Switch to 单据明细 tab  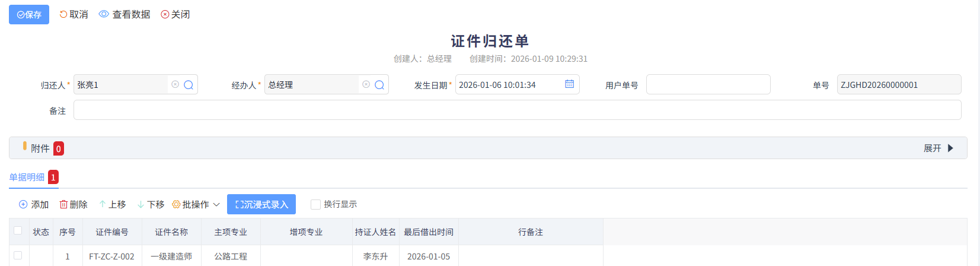27,177
